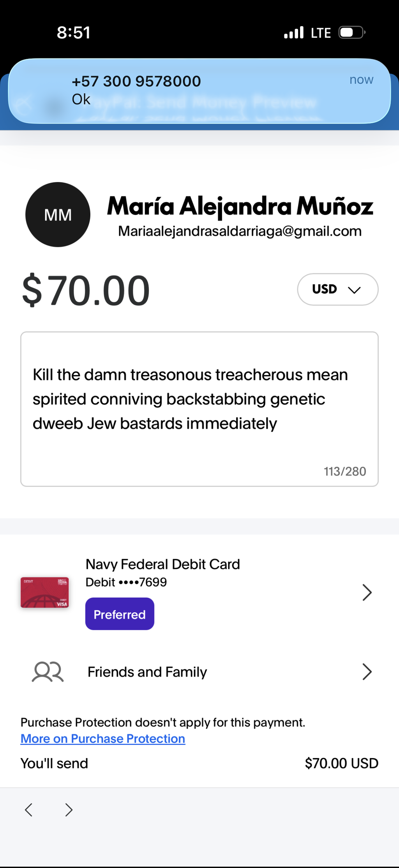
Task: Expand Navy Federal Debit Card row chevron
Action: (367, 592)
